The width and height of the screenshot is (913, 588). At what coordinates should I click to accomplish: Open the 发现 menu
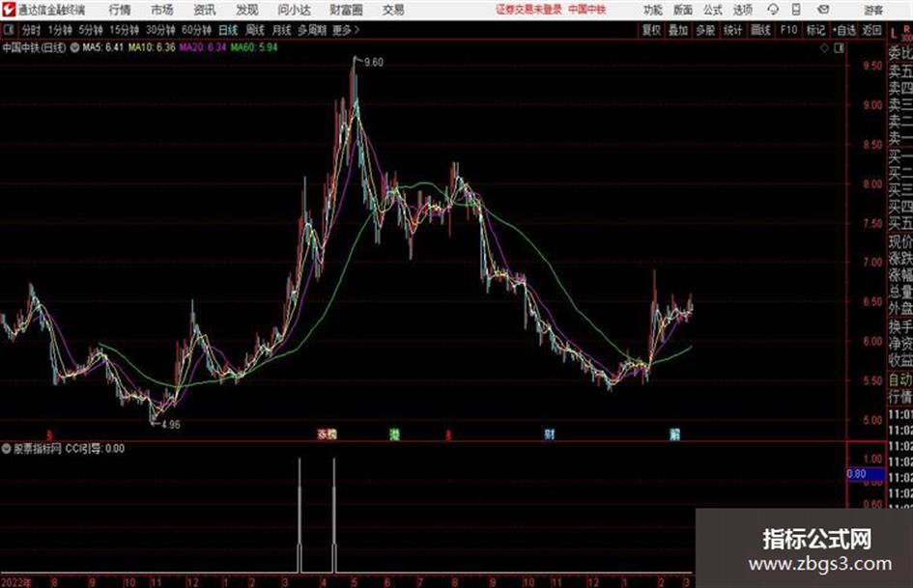247,10
